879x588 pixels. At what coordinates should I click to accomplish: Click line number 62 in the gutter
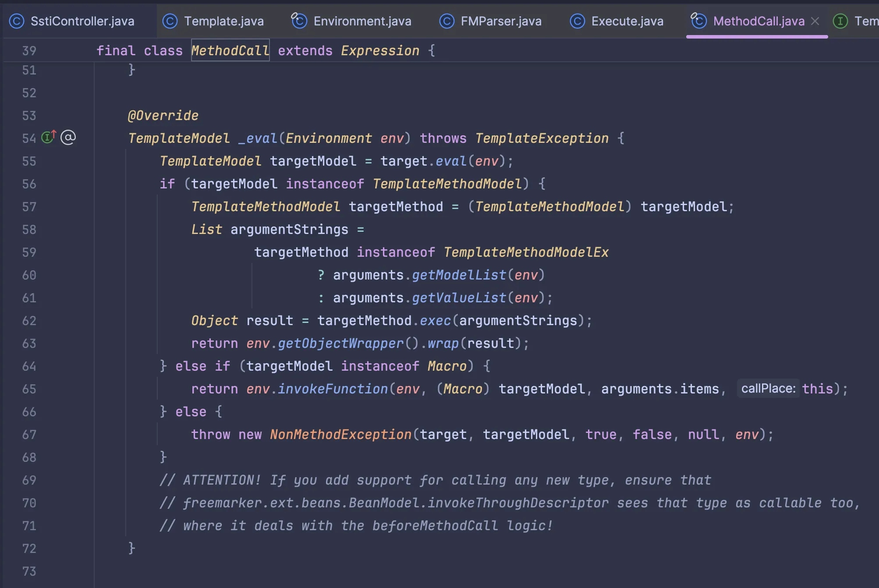point(29,321)
